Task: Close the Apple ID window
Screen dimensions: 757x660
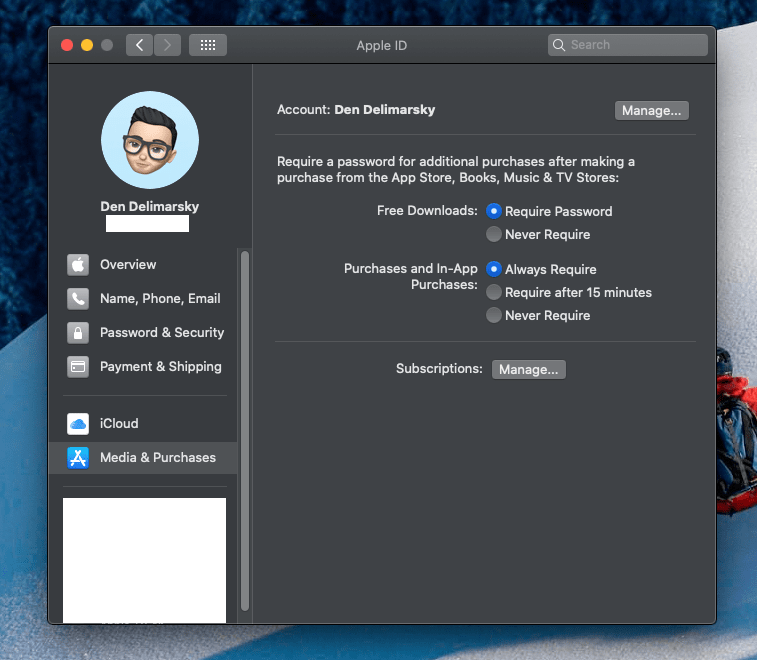Action: pyautogui.click(x=67, y=45)
